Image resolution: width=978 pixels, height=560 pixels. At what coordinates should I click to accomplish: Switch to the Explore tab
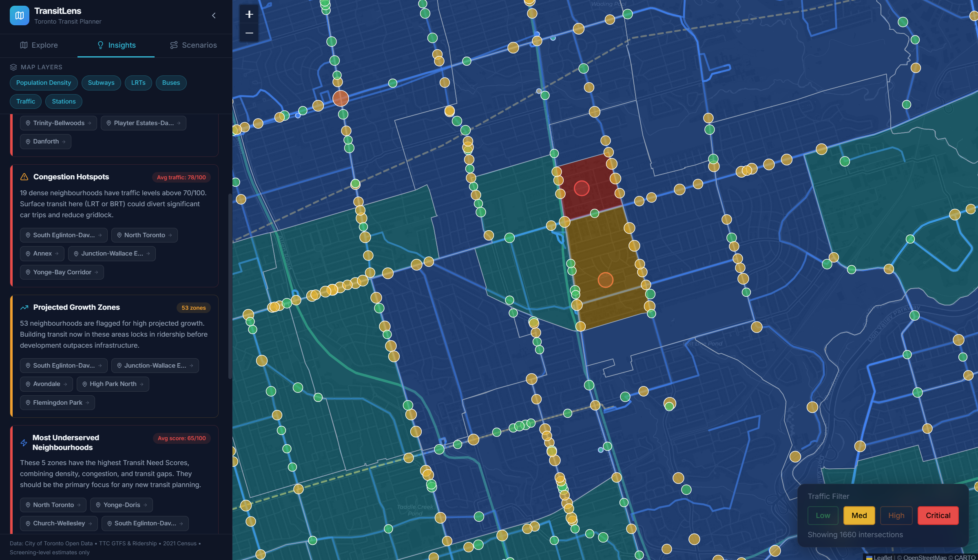[39, 45]
